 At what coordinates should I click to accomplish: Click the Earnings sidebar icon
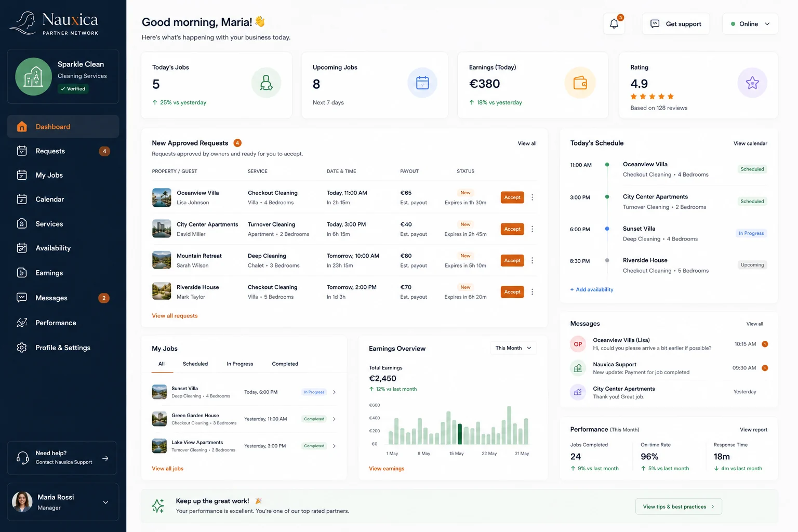point(22,273)
